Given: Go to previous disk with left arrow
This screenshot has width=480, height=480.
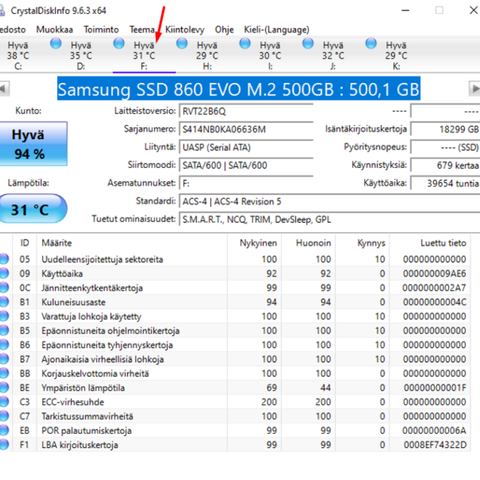Looking at the screenshot, I should pos(4,89).
